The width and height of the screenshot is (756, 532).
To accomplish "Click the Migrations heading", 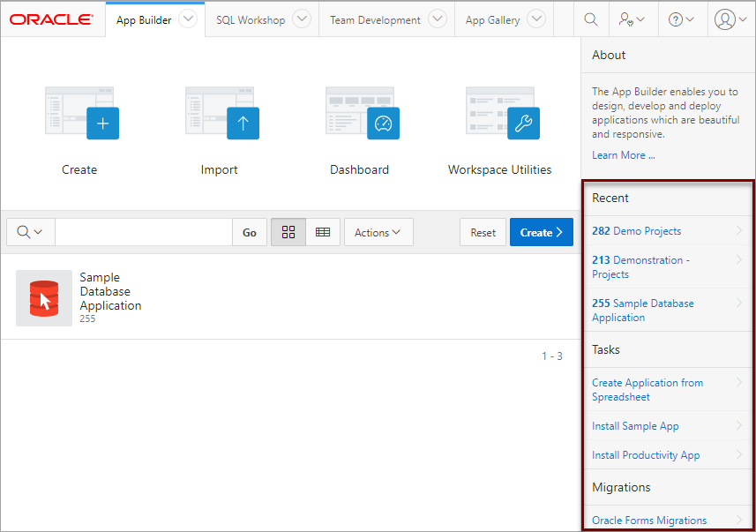I will pos(622,488).
